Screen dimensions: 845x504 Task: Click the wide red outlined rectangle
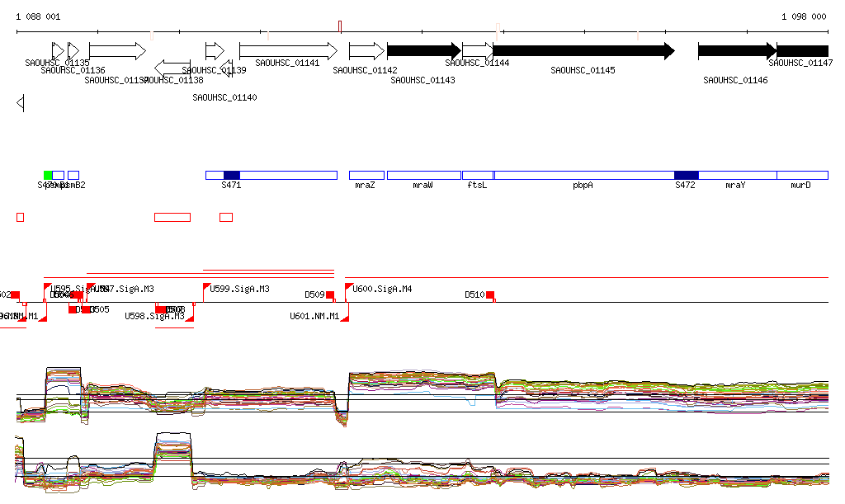[172, 217]
